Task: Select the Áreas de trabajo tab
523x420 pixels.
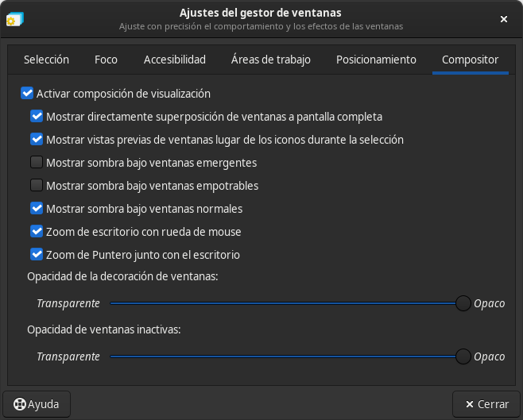Action: click(270, 60)
